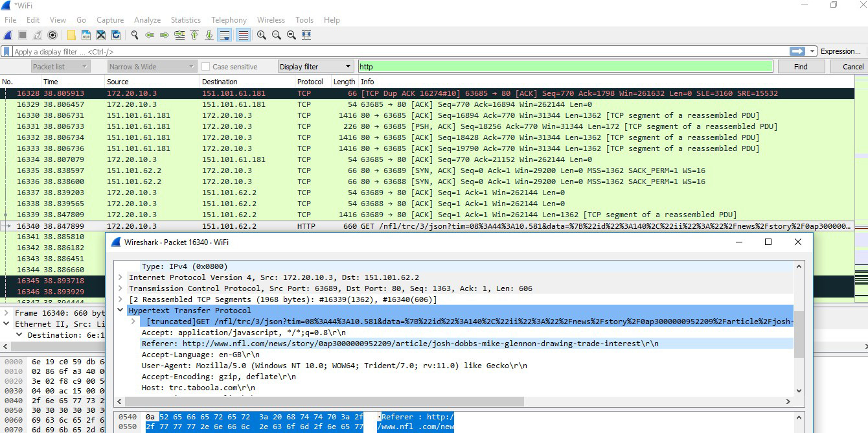Open a capture file via folder icon
The height and width of the screenshot is (433, 868).
point(71,35)
